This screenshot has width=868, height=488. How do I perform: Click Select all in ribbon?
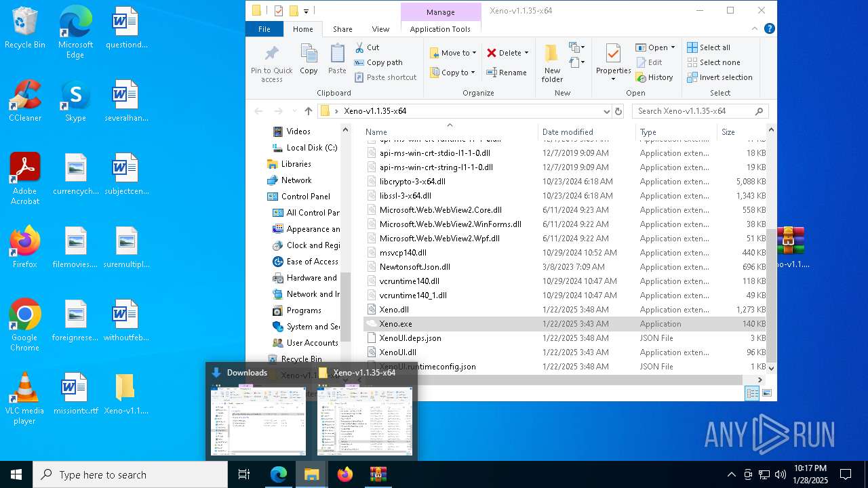click(x=709, y=47)
